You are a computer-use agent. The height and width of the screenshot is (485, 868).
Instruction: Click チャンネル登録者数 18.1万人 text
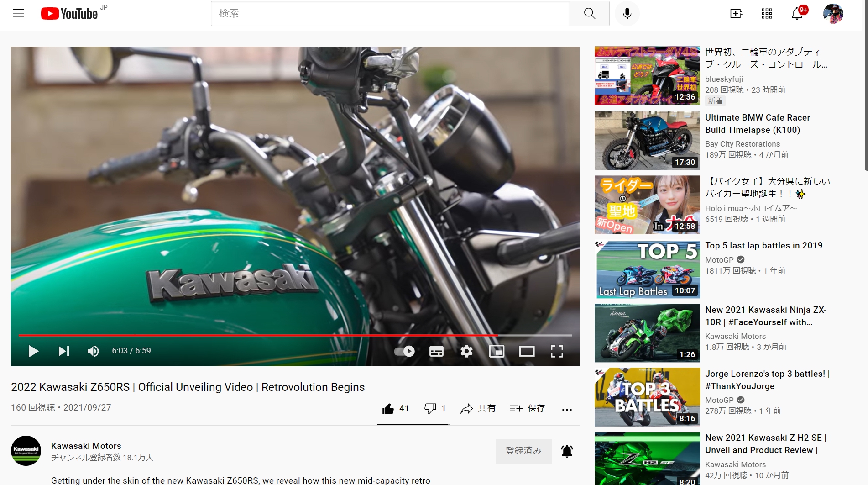point(102,458)
